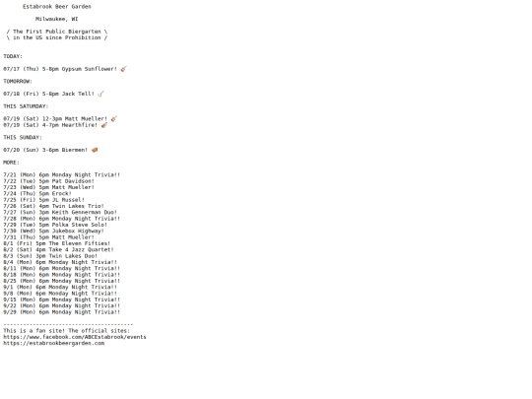Click the 8/2 Take 4 Jazz Quartet entry
532x399 pixels.
click(59, 249)
